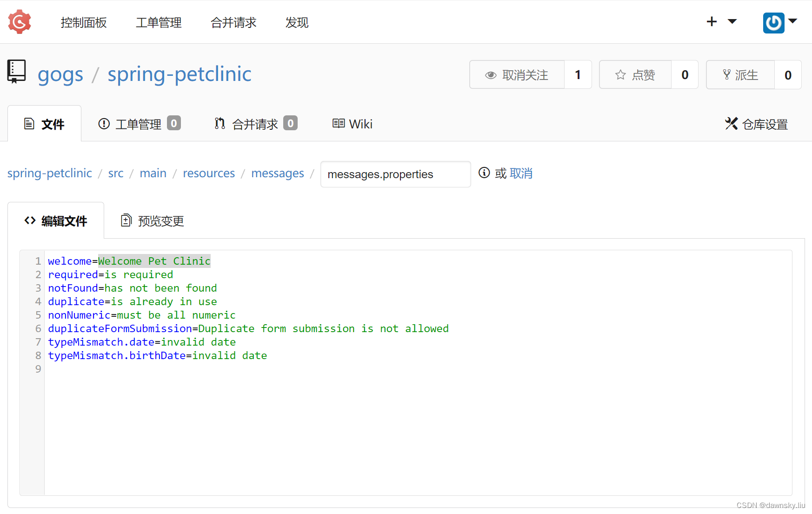This screenshot has width=812, height=514.
Task: Open the stars count next to 点赞
Action: [x=685, y=74]
